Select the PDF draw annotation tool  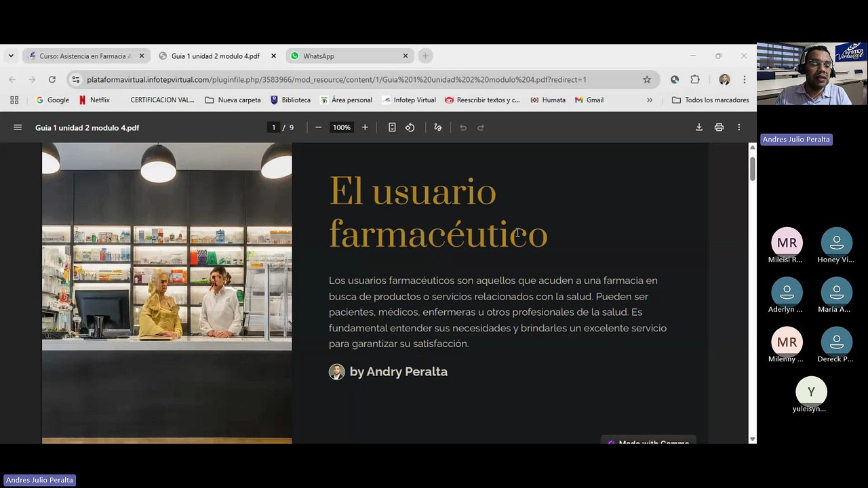[x=437, y=127]
